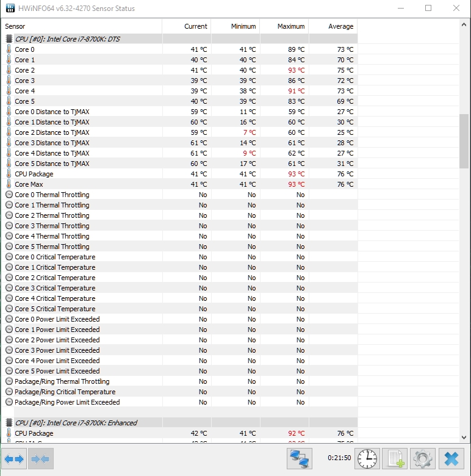
Task: Click the Current column header
Action: (187, 26)
